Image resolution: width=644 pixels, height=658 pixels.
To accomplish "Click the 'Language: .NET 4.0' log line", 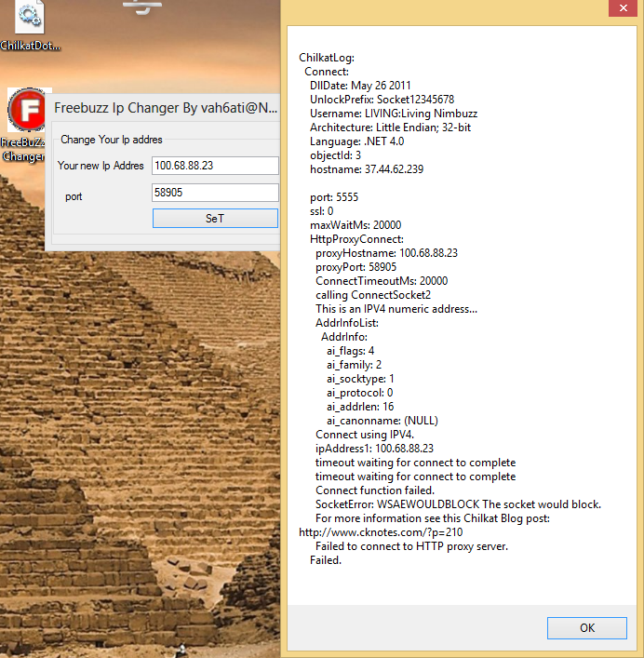I will 356,141.
